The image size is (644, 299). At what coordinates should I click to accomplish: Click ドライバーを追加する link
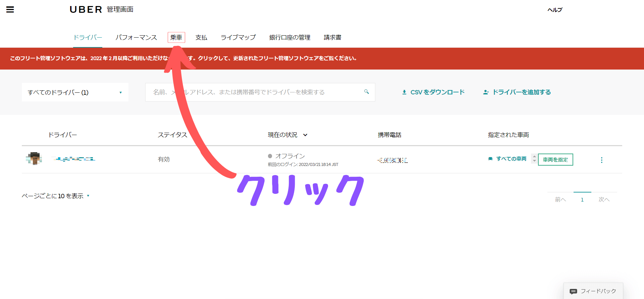point(522,92)
